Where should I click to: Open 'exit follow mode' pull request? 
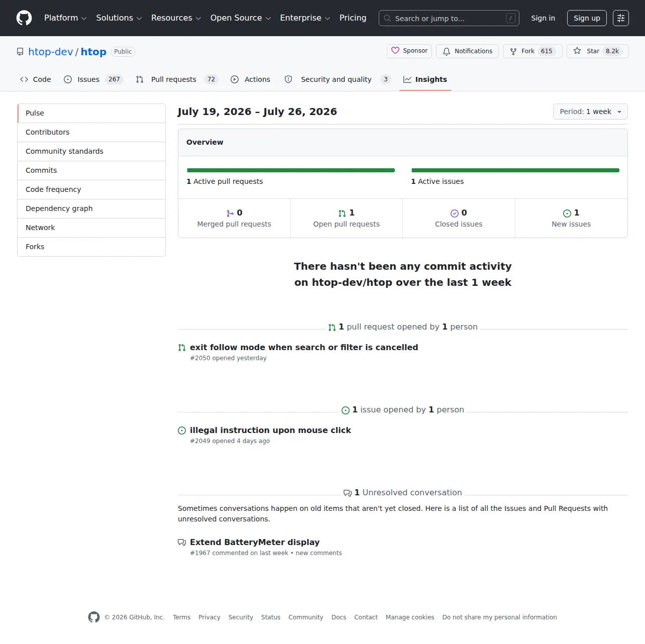[x=304, y=347]
